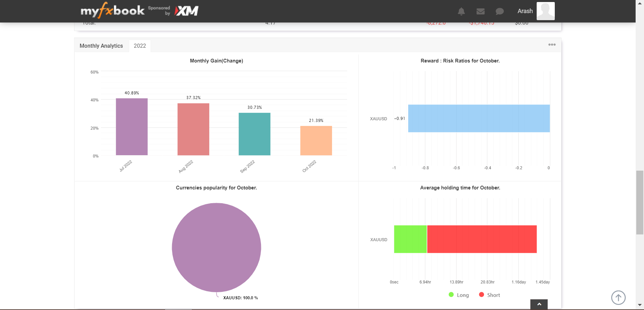Toggle the Long legend series
This screenshot has height=310, width=644.
(x=459, y=295)
